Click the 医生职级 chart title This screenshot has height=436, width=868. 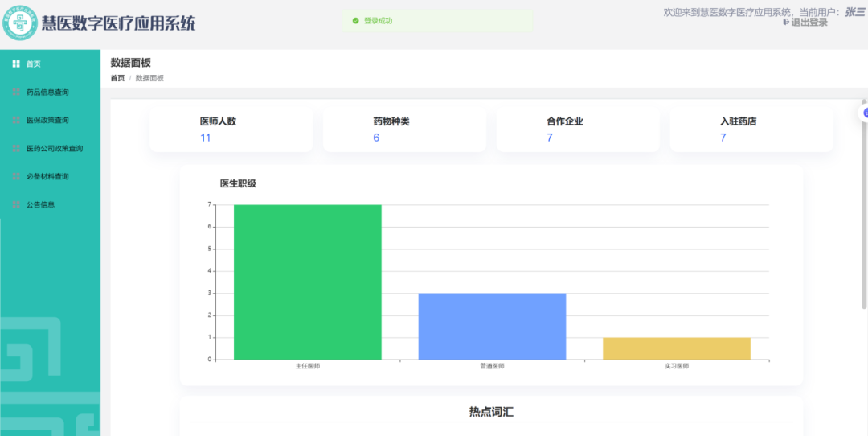(238, 184)
